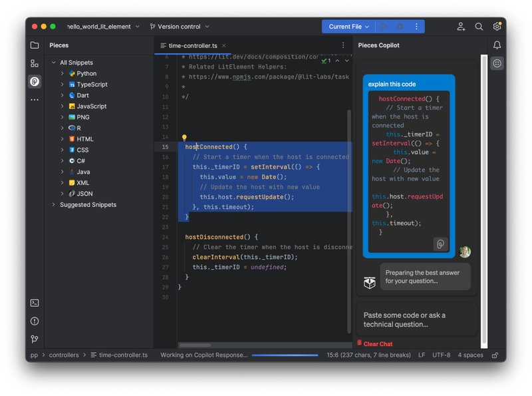Screen dimensions: 532x396
Task: Click the Run play icon
Action: click(x=384, y=26)
